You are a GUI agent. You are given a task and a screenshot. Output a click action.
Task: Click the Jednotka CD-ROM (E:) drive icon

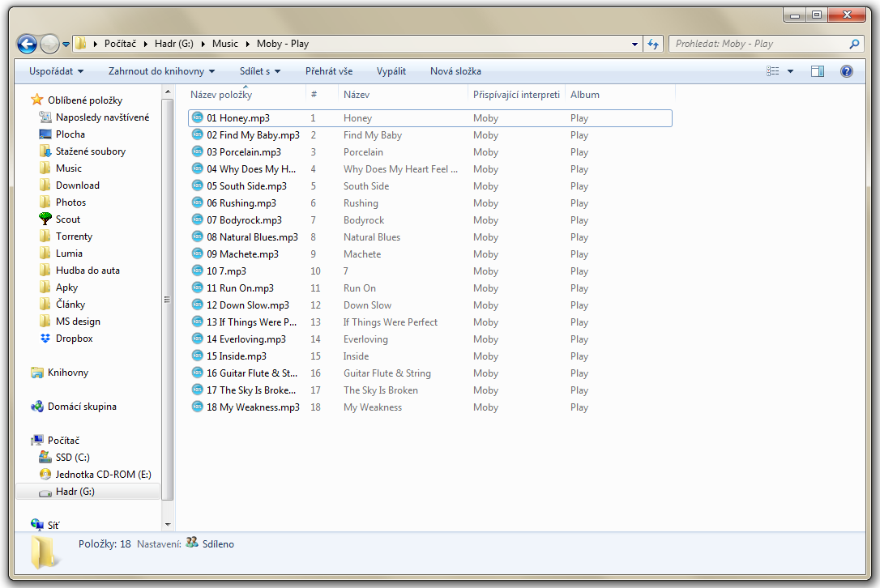[x=45, y=474]
